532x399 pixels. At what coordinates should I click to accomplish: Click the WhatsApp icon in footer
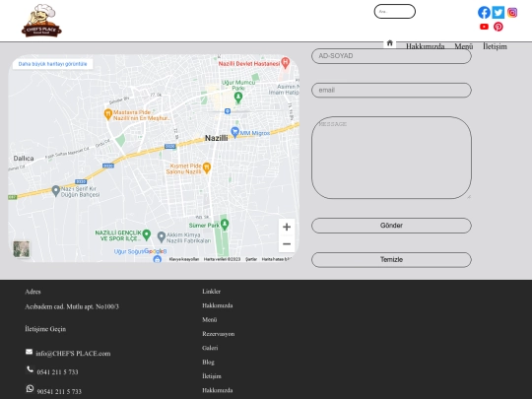coord(30,388)
